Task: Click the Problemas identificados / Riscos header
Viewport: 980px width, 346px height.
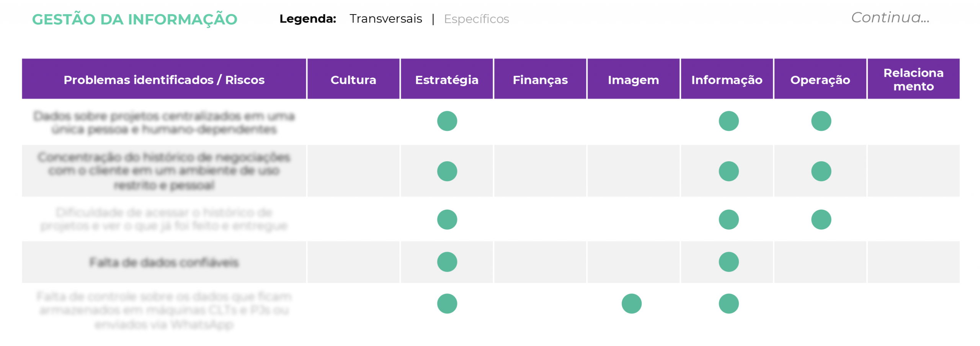Action: 163,78
